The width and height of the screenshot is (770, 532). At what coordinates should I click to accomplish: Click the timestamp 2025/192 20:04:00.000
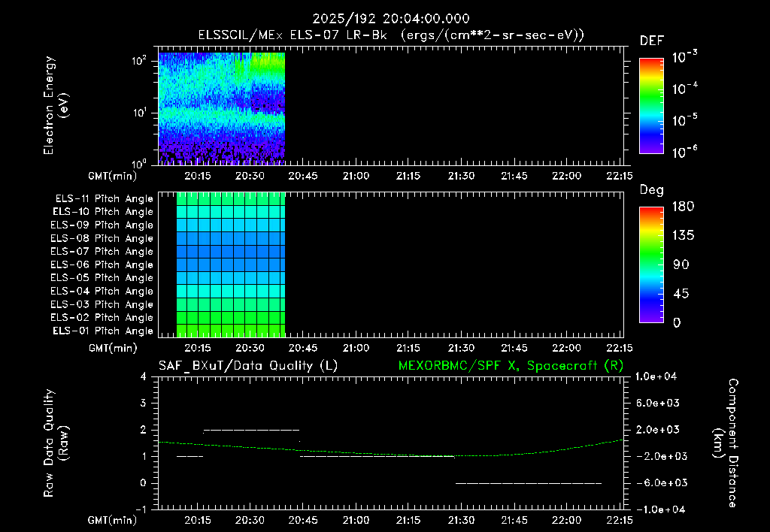[391, 19]
